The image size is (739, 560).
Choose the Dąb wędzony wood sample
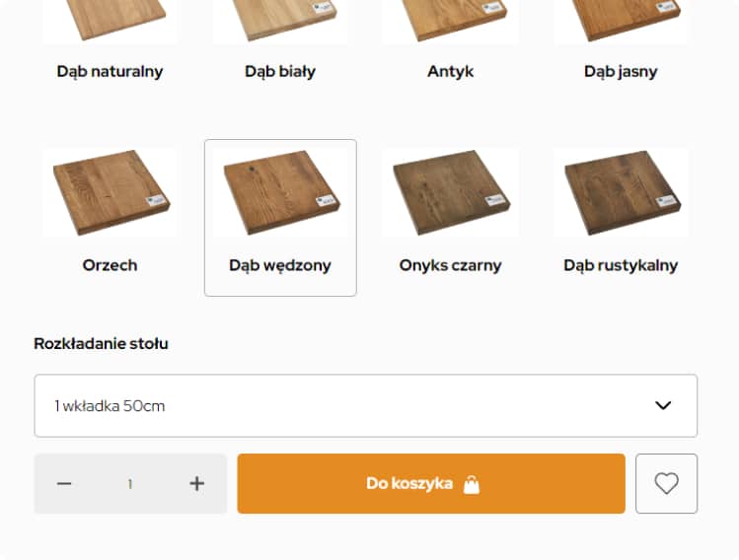(280, 193)
